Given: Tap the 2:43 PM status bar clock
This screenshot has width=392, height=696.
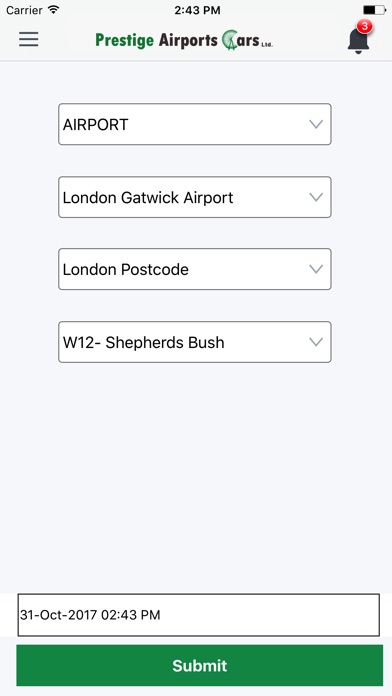Looking at the screenshot, I should pyautogui.click(x=197, y=10).
